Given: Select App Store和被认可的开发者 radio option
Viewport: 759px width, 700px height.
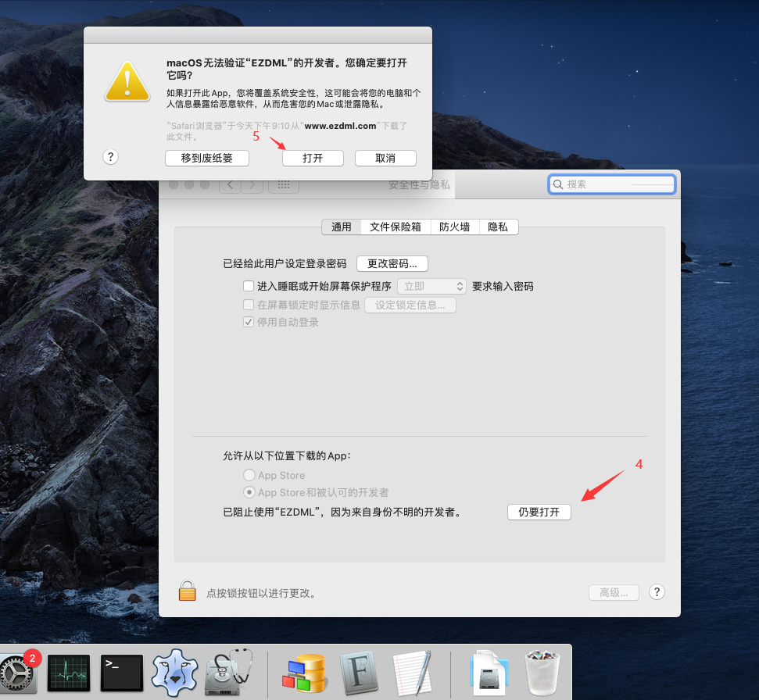Looking at the screenshot, I should pos(249,492).
